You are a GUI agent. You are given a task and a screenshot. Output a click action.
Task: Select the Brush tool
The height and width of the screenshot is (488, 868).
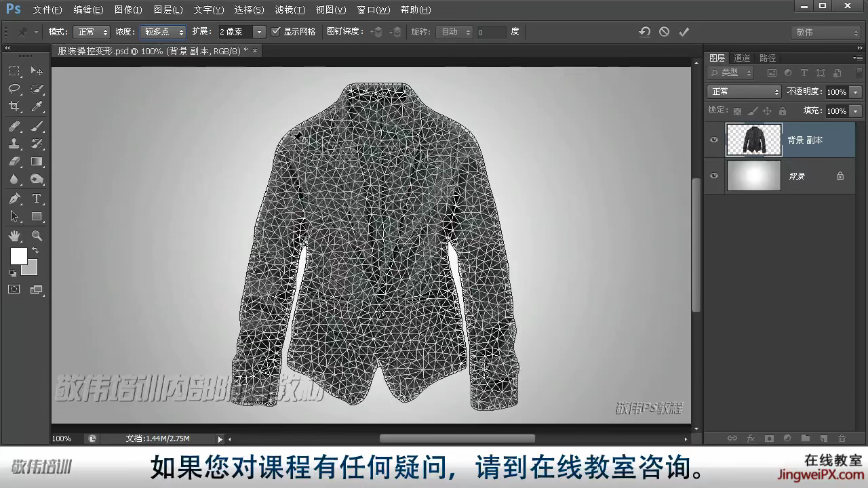click(x=37, y=126)
